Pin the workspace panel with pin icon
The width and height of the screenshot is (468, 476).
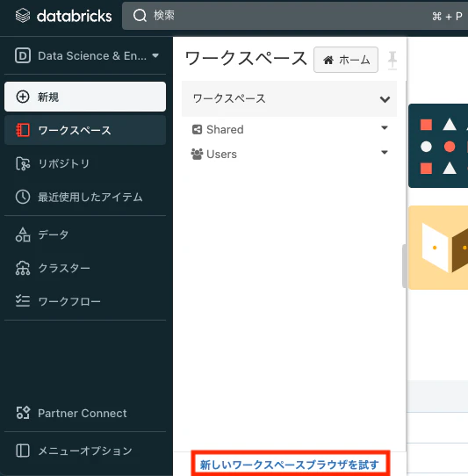point(392,60)
